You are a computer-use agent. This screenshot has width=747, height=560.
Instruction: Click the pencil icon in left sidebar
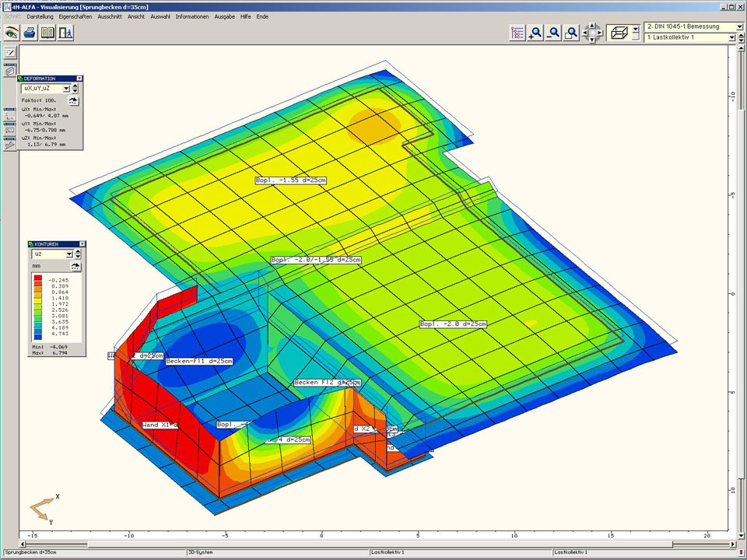pyautogui.click(x=10, y=53)
